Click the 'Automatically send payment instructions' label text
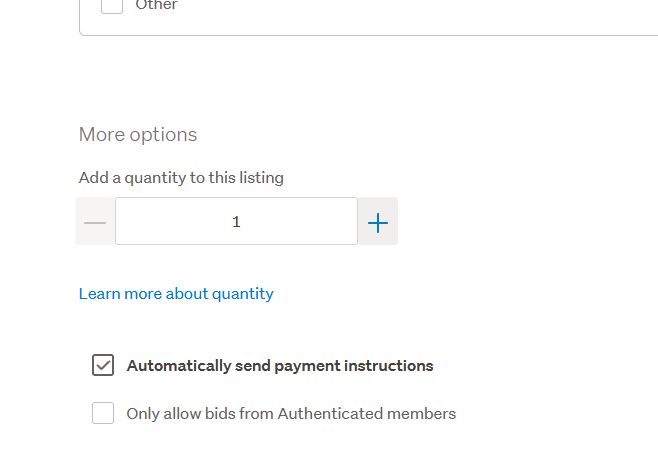 (x=280, y=366)
